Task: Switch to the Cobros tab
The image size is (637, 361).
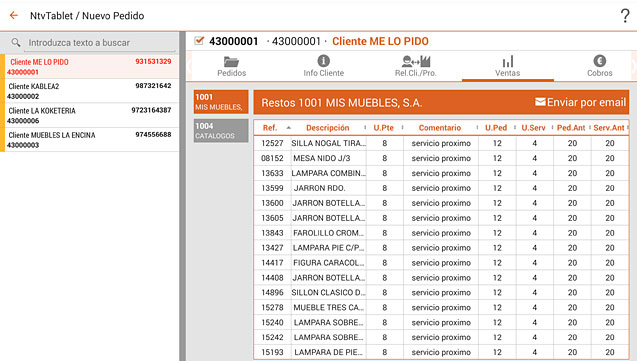Action: point(600,66)
